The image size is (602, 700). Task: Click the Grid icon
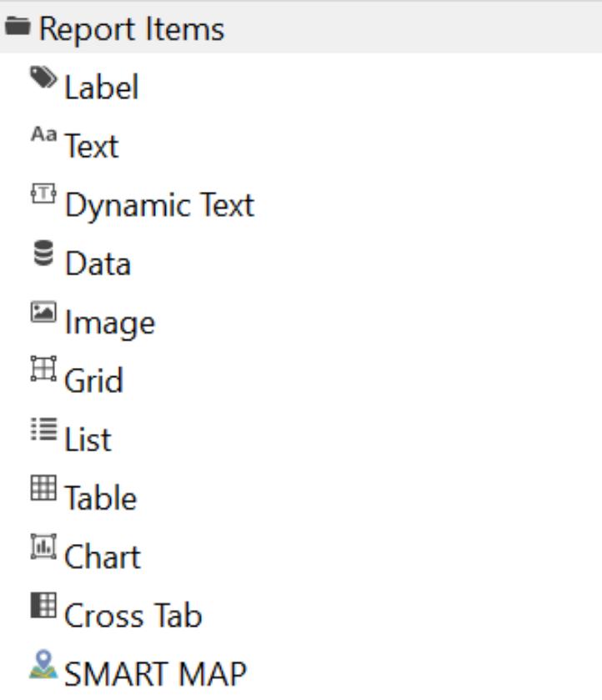point(43,370)
